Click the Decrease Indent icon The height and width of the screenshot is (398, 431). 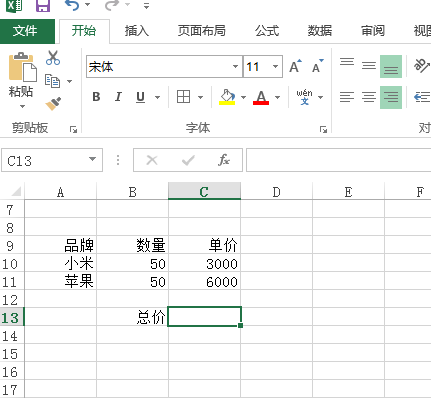[x=422, y=97]
